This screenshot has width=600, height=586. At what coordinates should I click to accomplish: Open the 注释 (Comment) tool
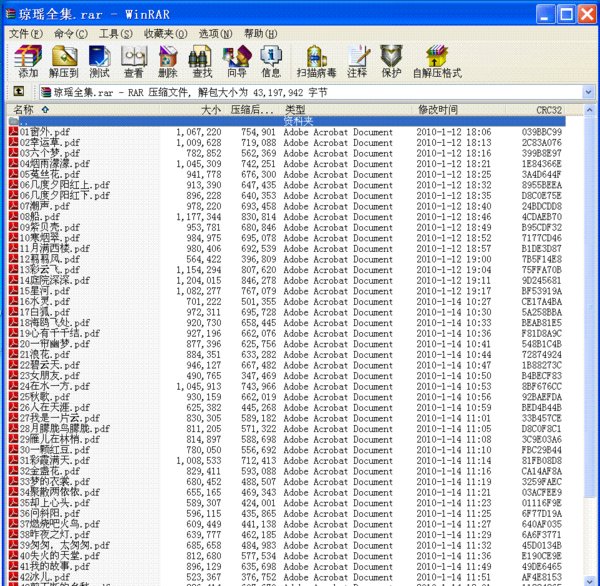pyautogui.click(x=358, y=61)
